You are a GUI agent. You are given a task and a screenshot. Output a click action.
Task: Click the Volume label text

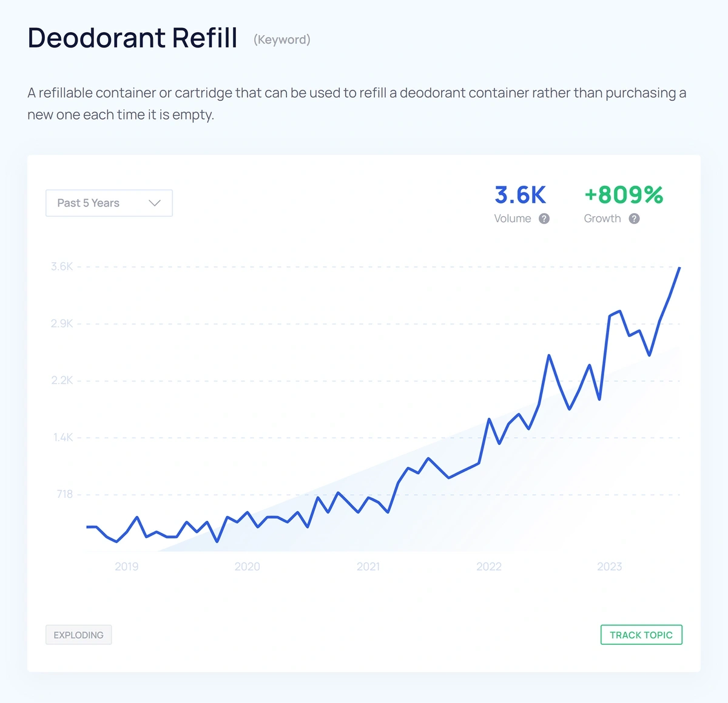(x=513, y=219)
